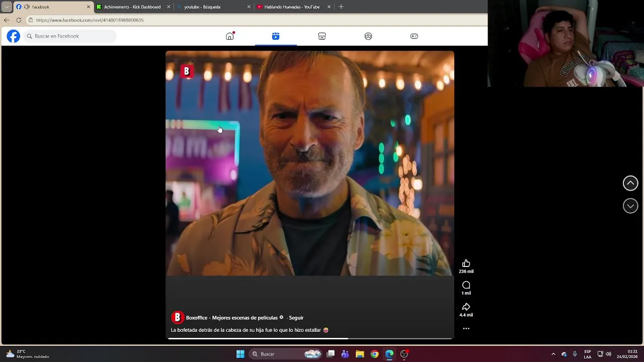This screenshot has height=362, width=644.
Task: Close the Hablando Huevadas - YouTube tab
Action: [x=329, y=7]
